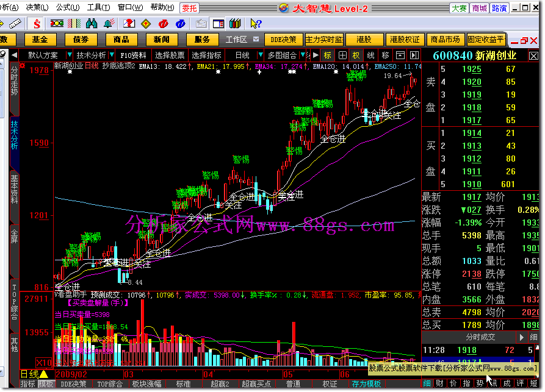The width and height of the screenshot is (545, 392).
Task: Toggle 评 comment view in bottom-right bar
Action: (520, 383)
